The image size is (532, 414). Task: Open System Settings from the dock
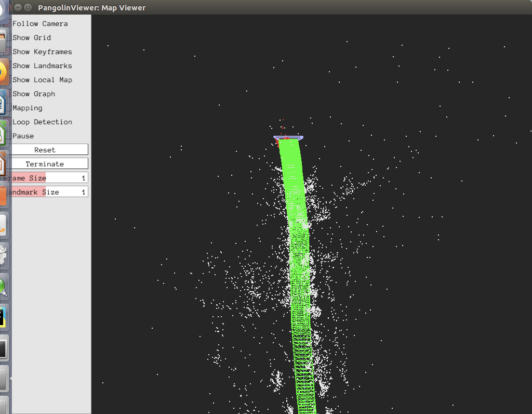point(4,255)
